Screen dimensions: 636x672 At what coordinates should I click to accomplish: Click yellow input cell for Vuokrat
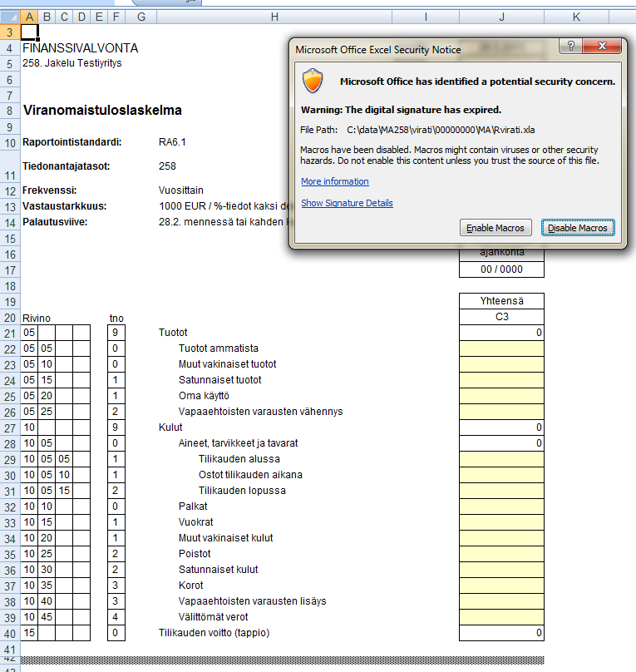(x=501, y=523)
